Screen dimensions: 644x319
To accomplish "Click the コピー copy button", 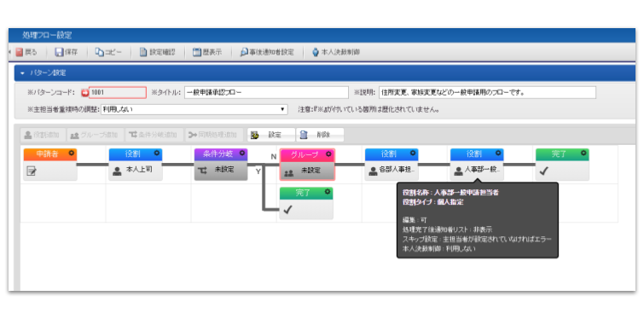I will point(108,52).
